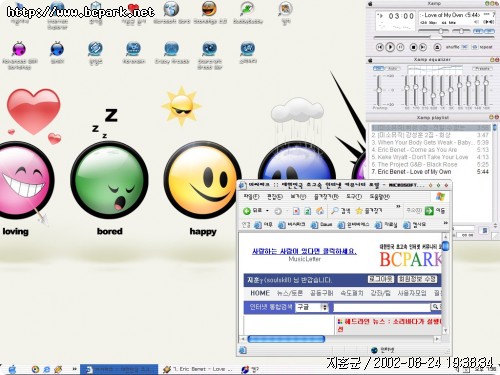The image size is (500, 375).
Task: Select playlist track 3 When Your Body Gets Weak
Action: tap(430, 142)
